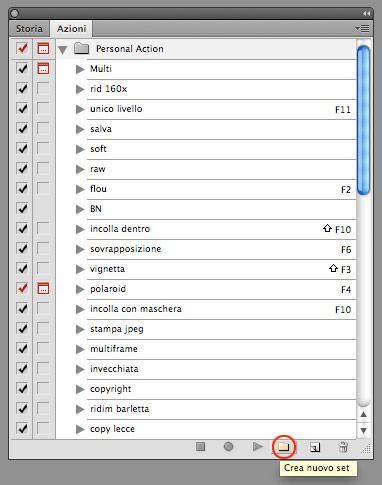Viewport: 382px width, 485px height.
Task: Click the Stop recording square icon
Action: pos(200,446)
